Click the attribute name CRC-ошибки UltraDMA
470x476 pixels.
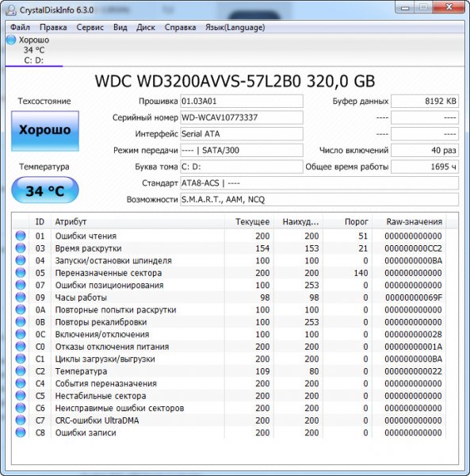[97, 420]
